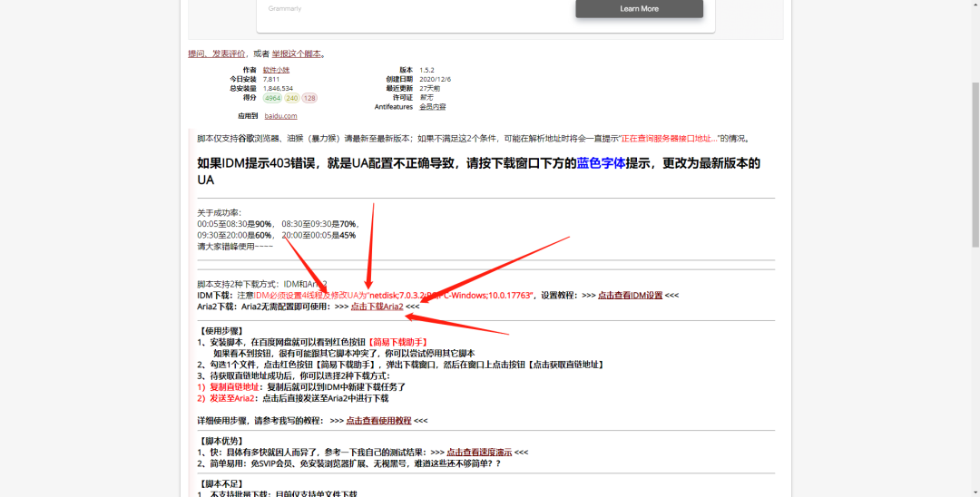The height and width of the screenshot is (497, 980).
Task: Open the 点击下载Aria2 download link
Action: point(377,307)
